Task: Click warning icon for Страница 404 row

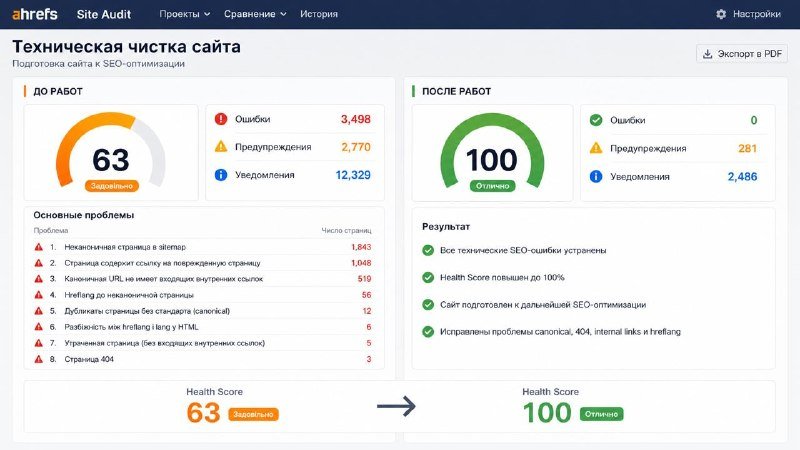Action: 38,359
